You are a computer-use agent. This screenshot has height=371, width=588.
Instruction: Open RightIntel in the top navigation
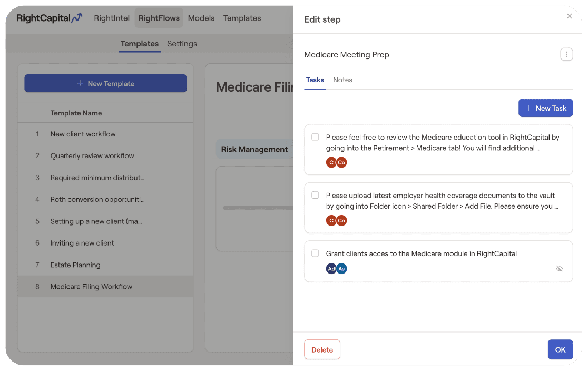111,18
